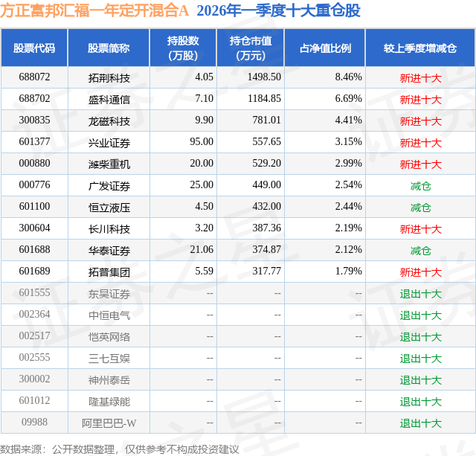Select stock name 恒立液压

coord(109,208)
